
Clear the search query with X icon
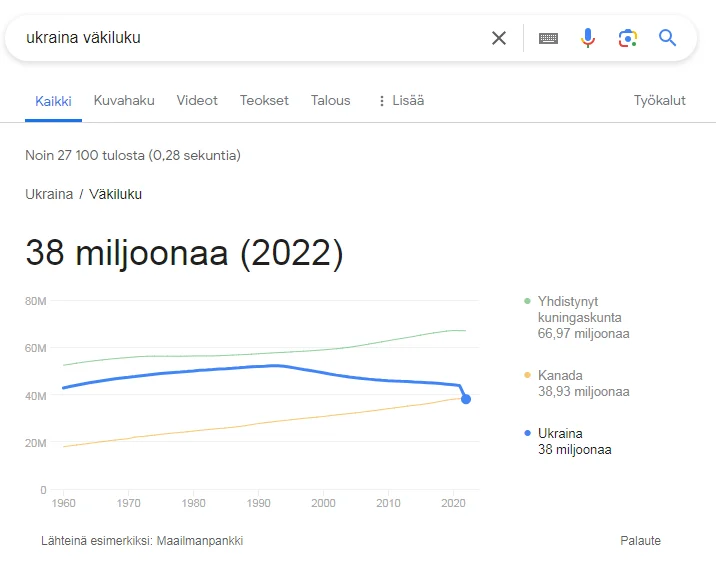tap(499, 38)
